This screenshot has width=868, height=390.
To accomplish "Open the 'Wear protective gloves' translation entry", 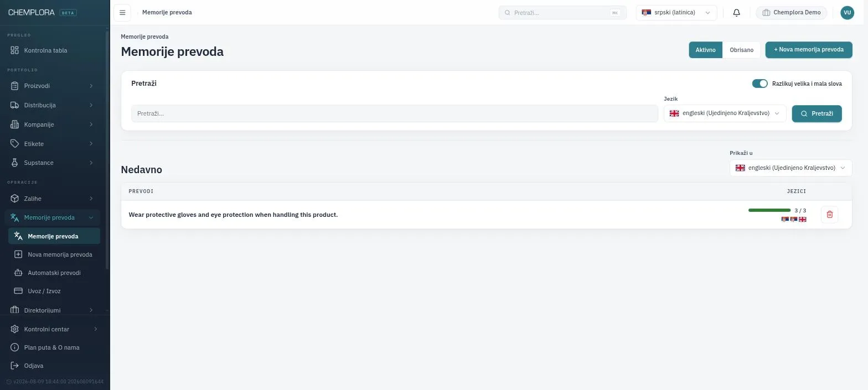I will 233,215.
